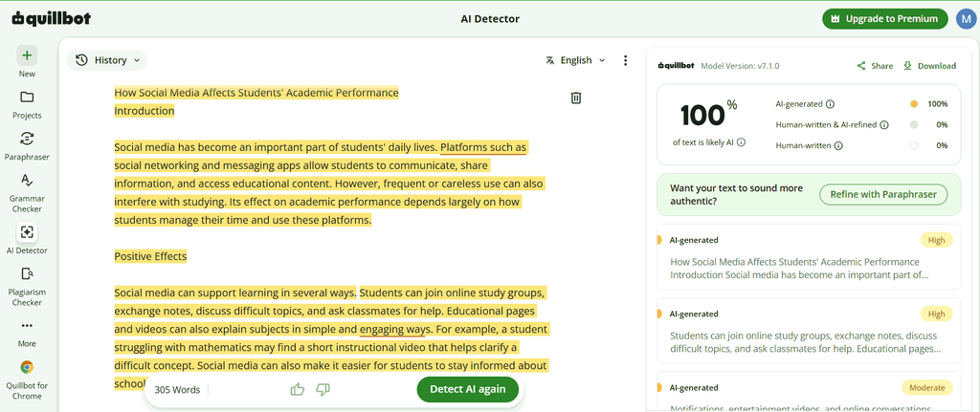This screenshot has width=980, height=412.
Task: Click the 100% likely AI score
Action: [709, 115]
